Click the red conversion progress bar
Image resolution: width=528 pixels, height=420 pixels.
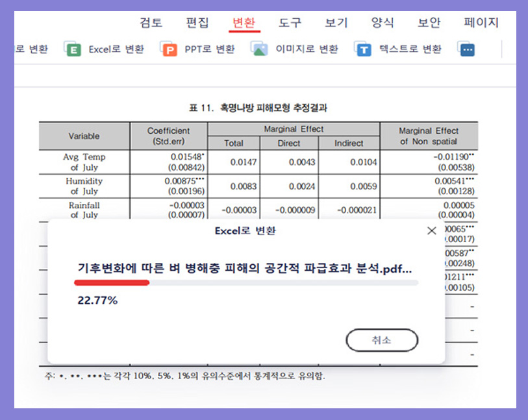(x=110, y=282)
